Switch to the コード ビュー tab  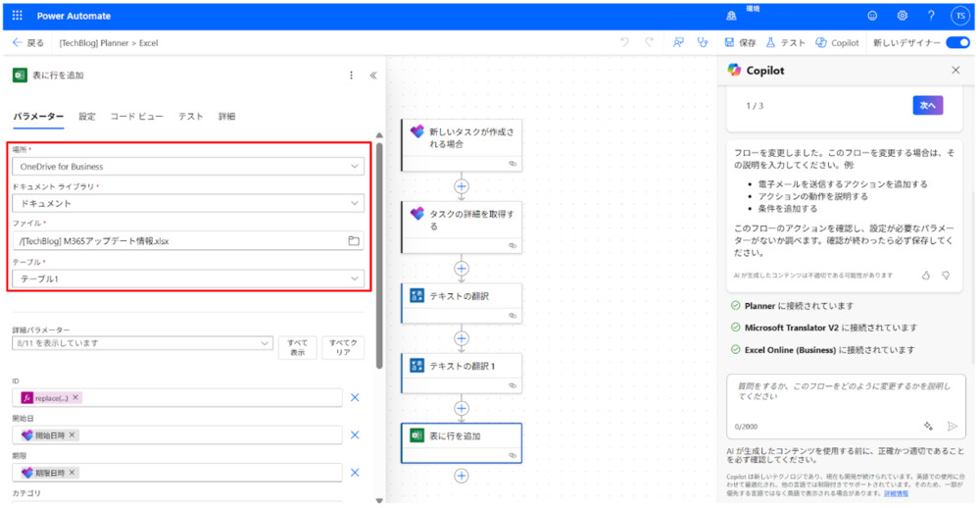click(x=137, y=117)
